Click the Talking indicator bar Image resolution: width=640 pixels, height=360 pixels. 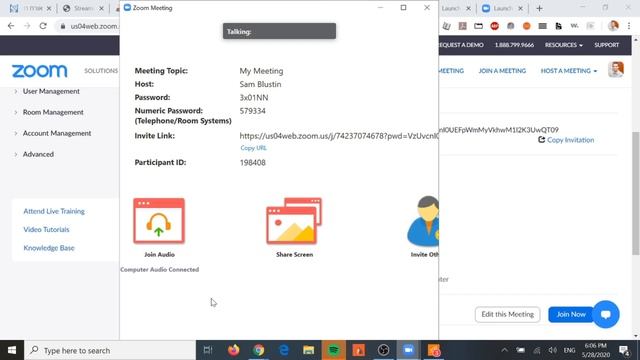tap(279, 31)
